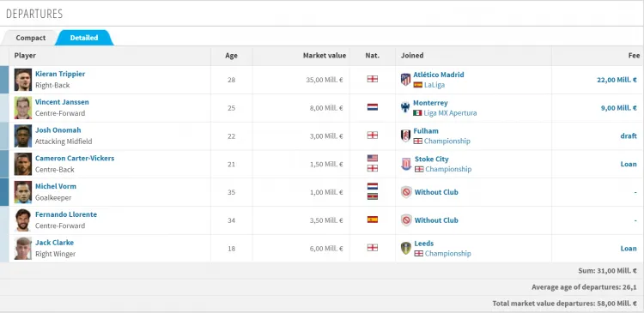Viewport: 644px width, 313px height.
Task: Open the 22,00 Mill. € fee link
Action: [617, 80]
